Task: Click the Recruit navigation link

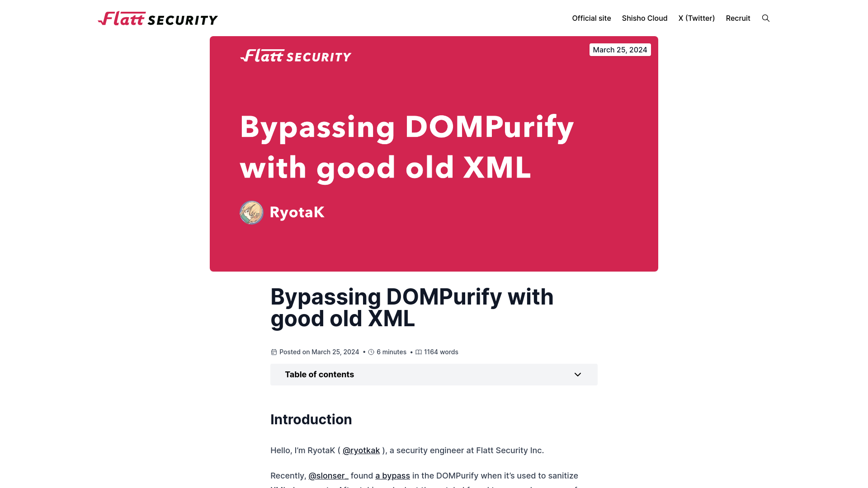Action: tap(737, 18)
